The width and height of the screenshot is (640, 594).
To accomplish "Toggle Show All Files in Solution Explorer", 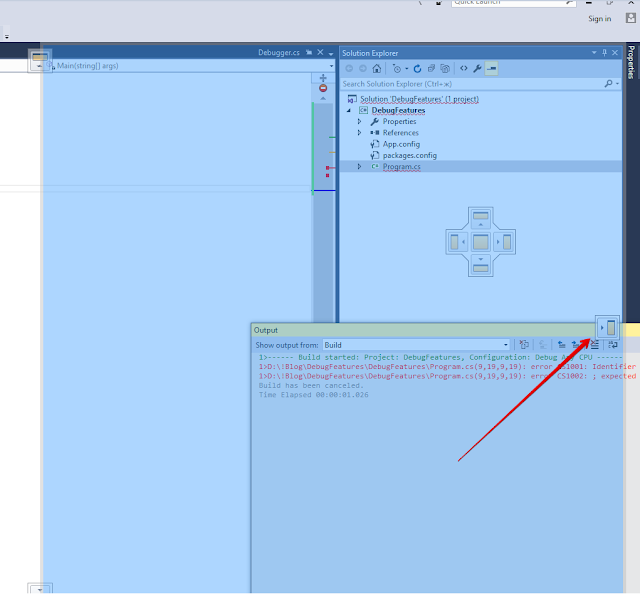I will click(x=445, y=69).
